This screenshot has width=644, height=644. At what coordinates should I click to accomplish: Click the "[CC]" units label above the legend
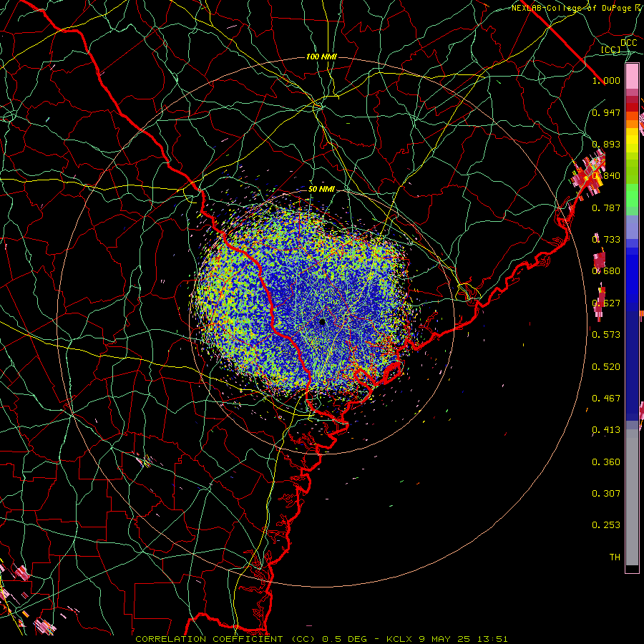click(x=610, y=50)
